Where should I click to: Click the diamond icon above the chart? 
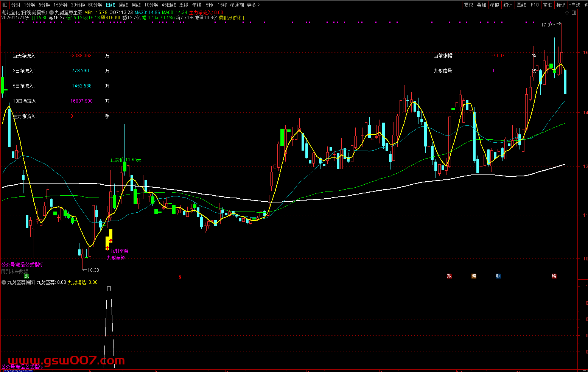567,12
